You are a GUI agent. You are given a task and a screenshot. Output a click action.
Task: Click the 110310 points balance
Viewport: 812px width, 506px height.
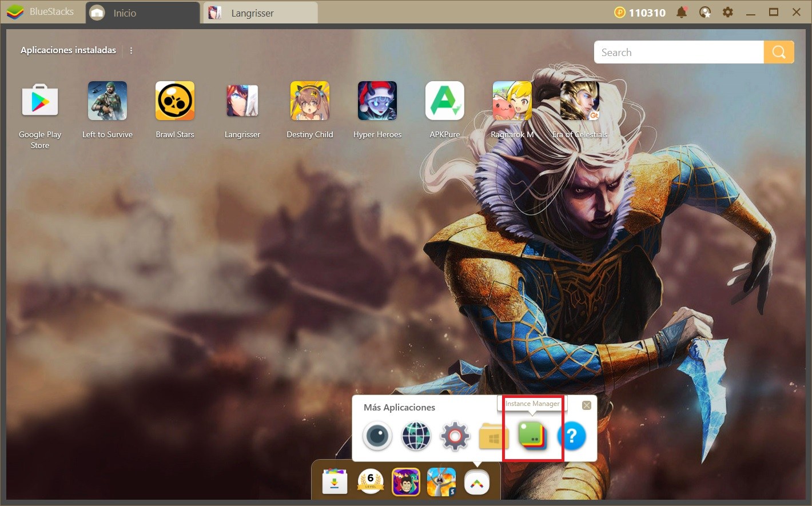pyautogui.click(x=647, y=13)
